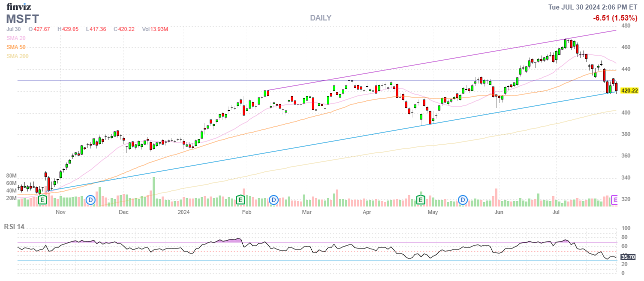Click the 35.70 RSI value tag

pyautogui.click(x=628, y=257)
